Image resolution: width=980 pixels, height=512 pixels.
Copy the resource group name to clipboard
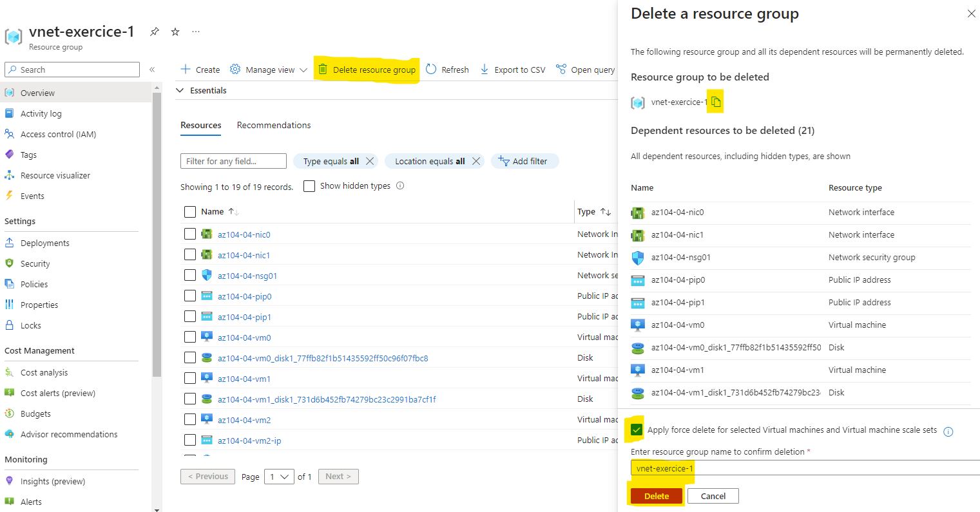pyautogui.click(x=716, y=102)
